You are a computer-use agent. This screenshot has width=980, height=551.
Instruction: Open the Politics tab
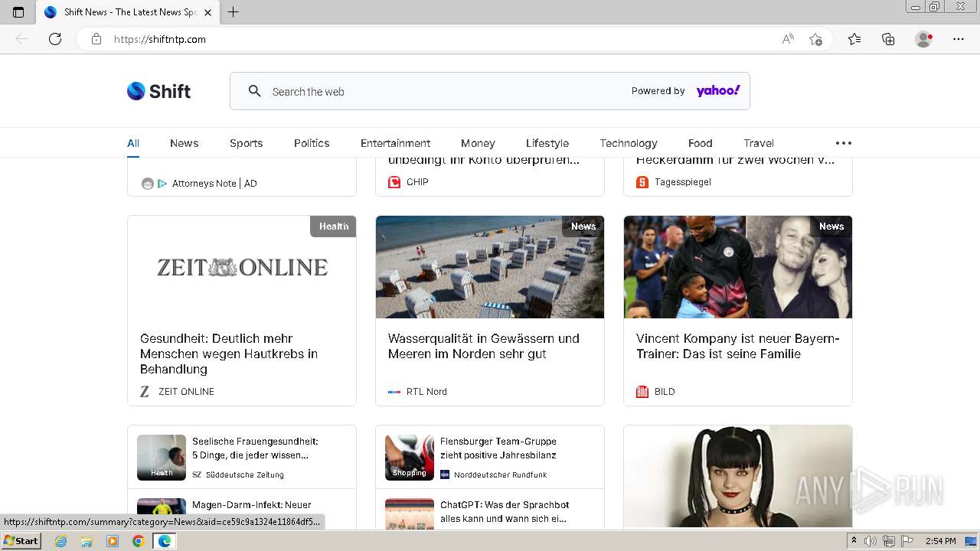[x=312, y=143]
